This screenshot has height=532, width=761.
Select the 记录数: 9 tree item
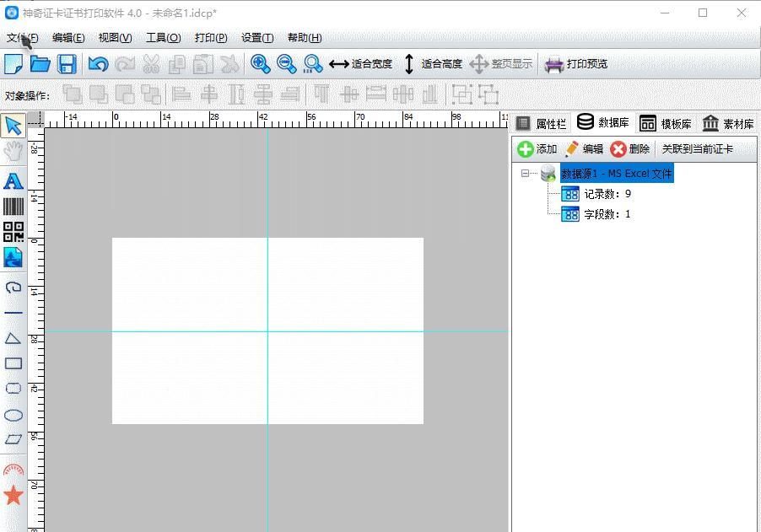point(607,194)
